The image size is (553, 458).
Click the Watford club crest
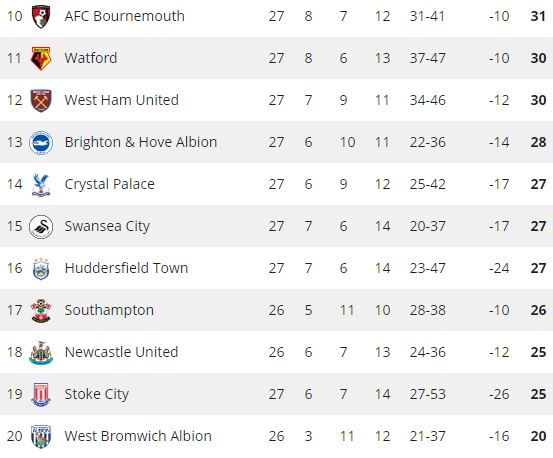[41, 58]
